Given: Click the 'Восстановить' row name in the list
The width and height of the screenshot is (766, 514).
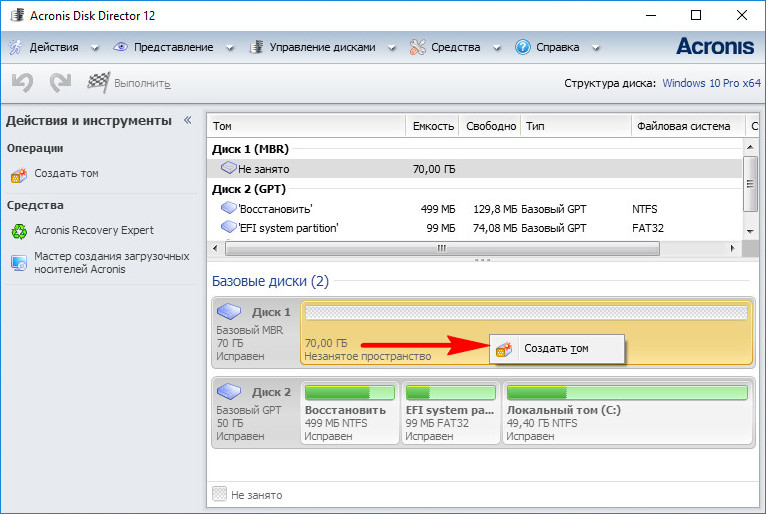Looking at the screenshot, I should tap(275, 209).
